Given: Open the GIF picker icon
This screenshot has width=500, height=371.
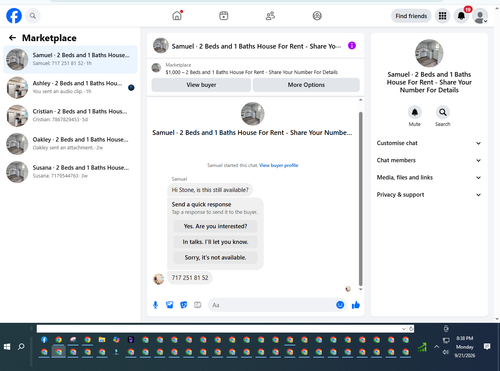Looking at the screenshot, I should 198,305.
